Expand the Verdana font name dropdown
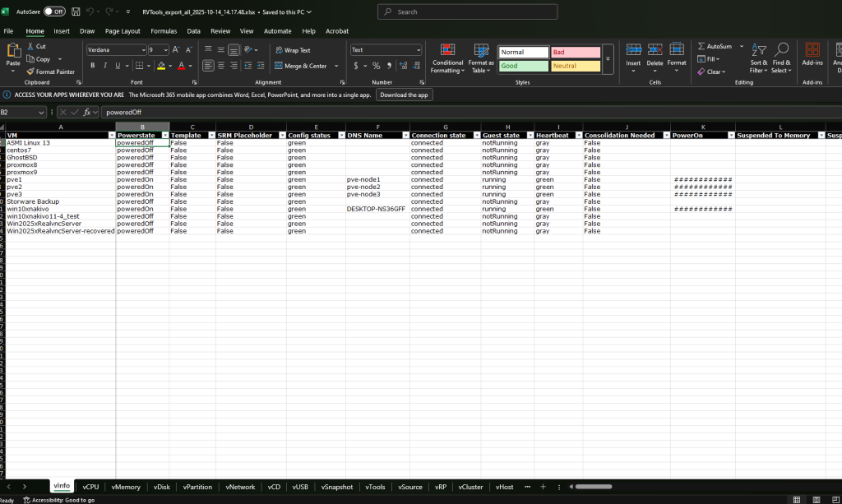 [143, 50]
